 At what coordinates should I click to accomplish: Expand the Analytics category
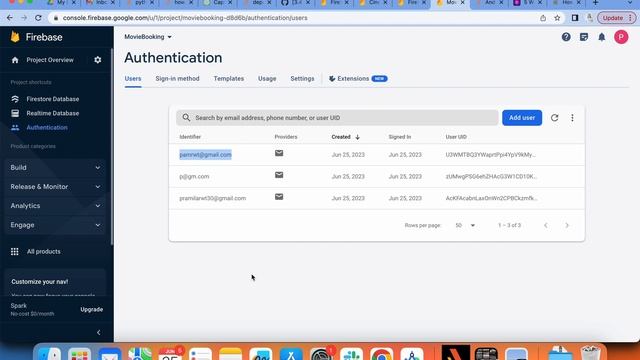pos(55,206)
